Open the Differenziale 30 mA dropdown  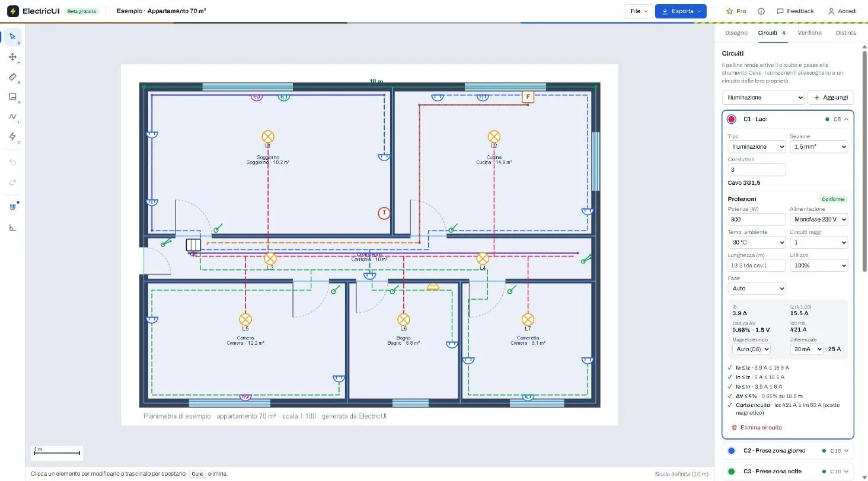pos(807,349)
